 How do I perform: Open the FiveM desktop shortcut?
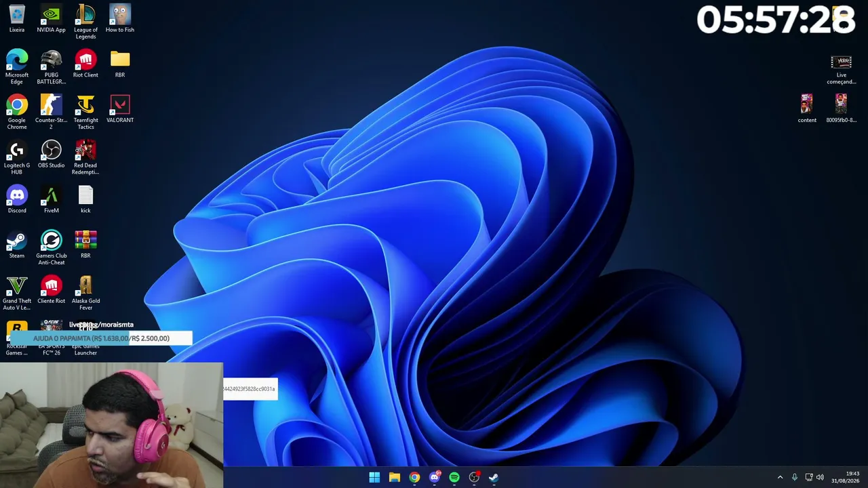point(52,199)
